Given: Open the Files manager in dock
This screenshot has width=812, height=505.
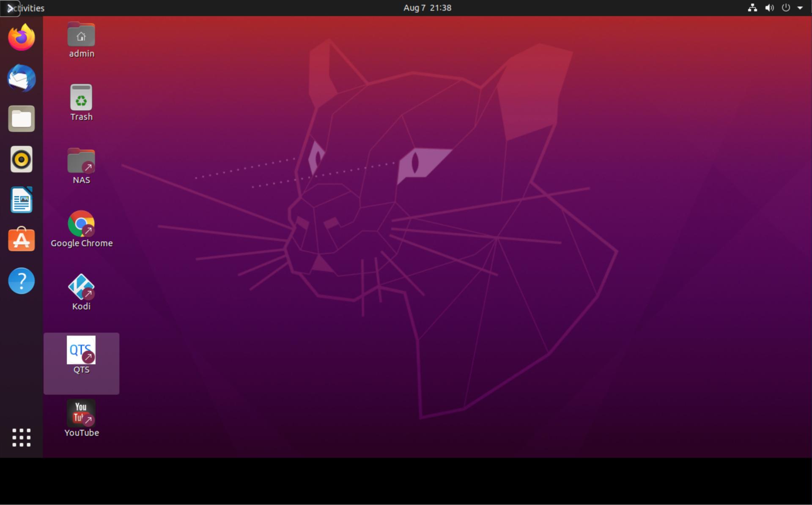Looking at the screenshot, I should (x=21, y=119).
